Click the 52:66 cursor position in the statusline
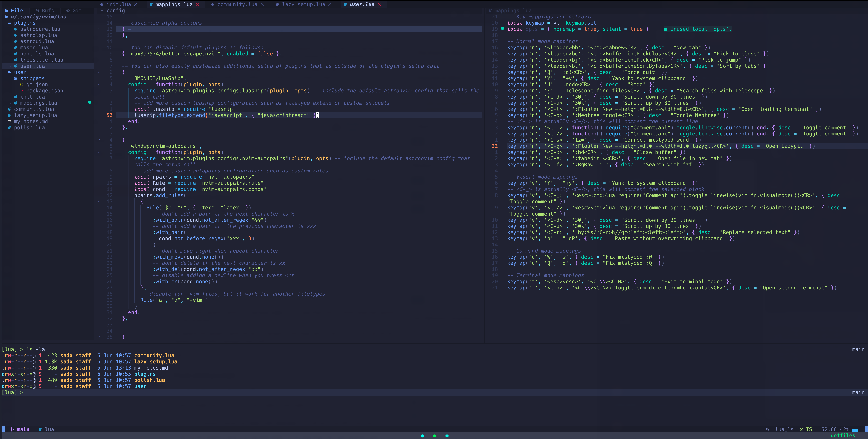 [829, 429]
